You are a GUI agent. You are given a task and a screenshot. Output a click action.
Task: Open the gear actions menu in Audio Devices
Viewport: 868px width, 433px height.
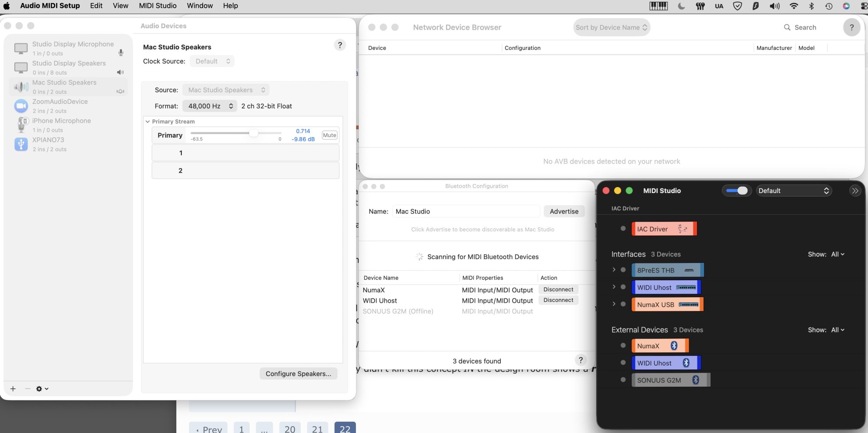[x=42, y=389]
